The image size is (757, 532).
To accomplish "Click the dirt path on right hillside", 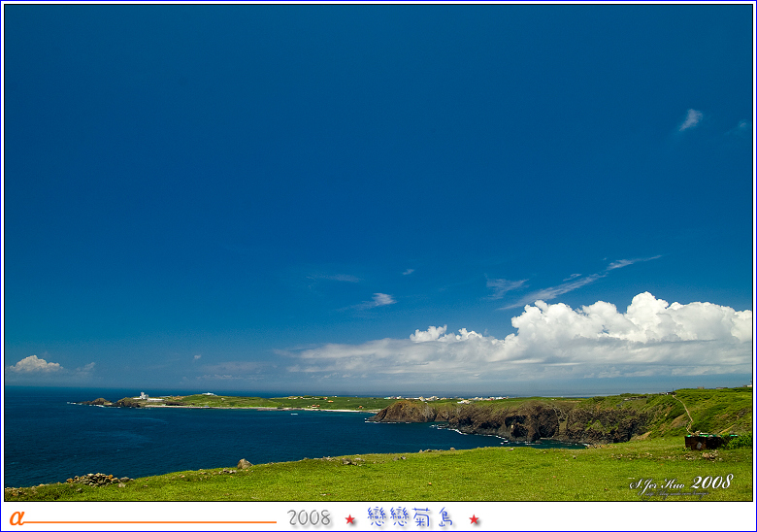I will [685, 411].
